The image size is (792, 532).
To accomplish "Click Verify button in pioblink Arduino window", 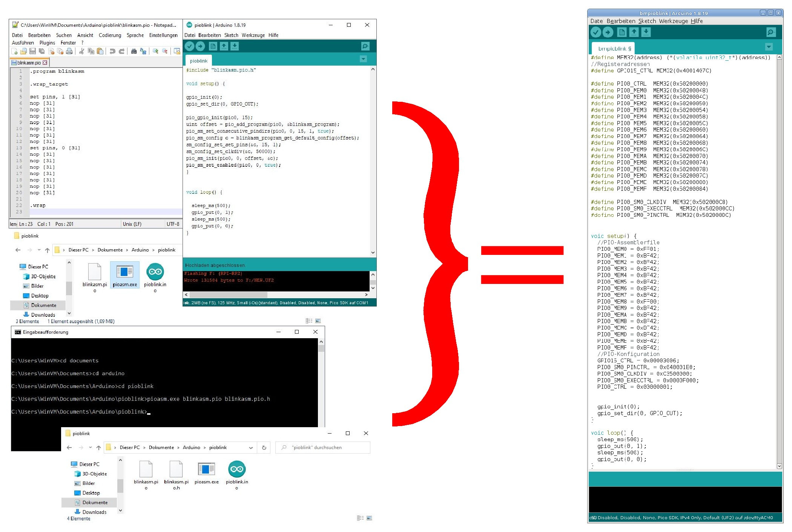I will [189, 46].
